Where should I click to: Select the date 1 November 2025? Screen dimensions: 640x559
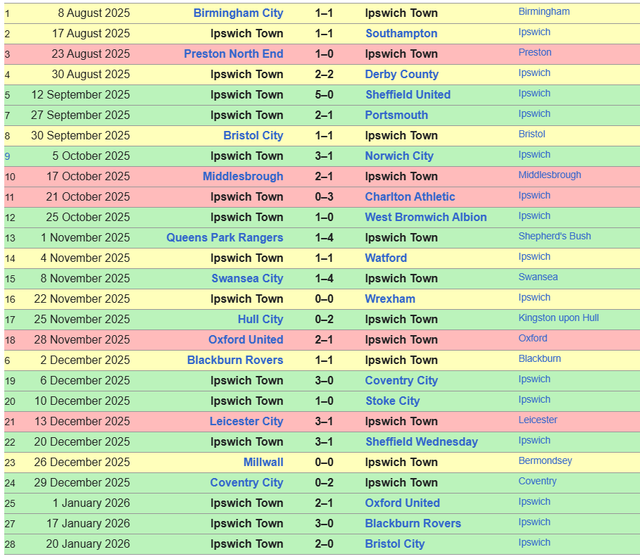tap(85, 237)
